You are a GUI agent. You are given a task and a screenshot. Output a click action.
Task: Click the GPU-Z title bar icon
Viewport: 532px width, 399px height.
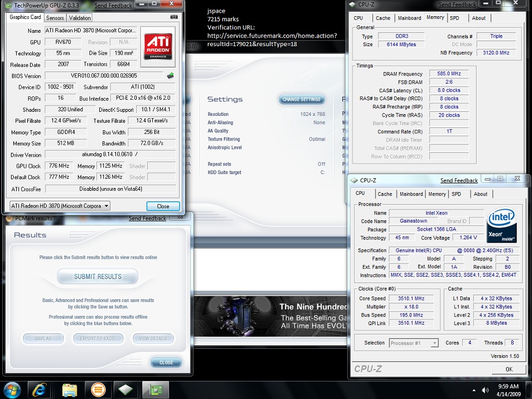8,5
